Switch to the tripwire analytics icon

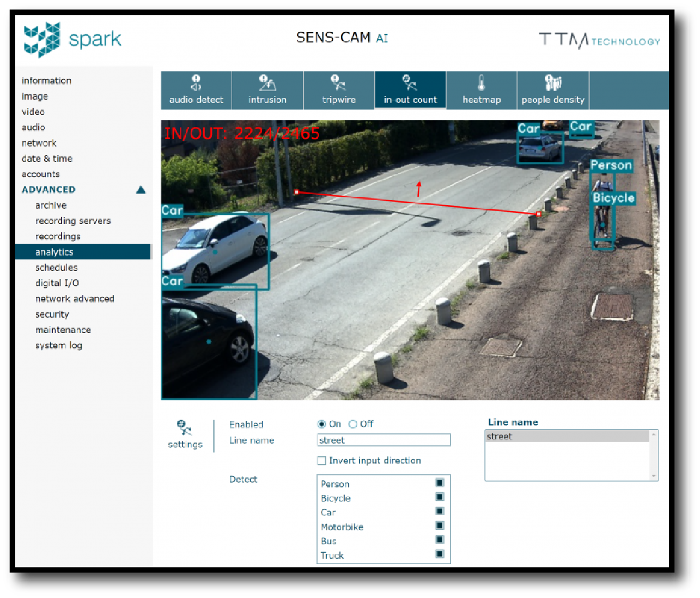(338, 83)
